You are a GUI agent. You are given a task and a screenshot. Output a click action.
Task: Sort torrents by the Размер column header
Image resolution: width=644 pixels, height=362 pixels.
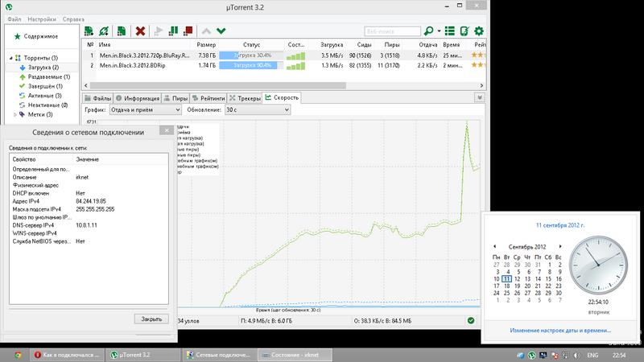pos(206,44)
